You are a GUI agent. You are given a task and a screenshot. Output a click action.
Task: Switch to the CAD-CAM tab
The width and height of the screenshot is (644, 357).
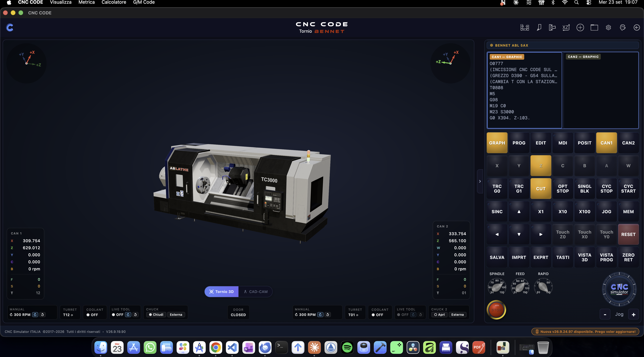click(255, 291)
